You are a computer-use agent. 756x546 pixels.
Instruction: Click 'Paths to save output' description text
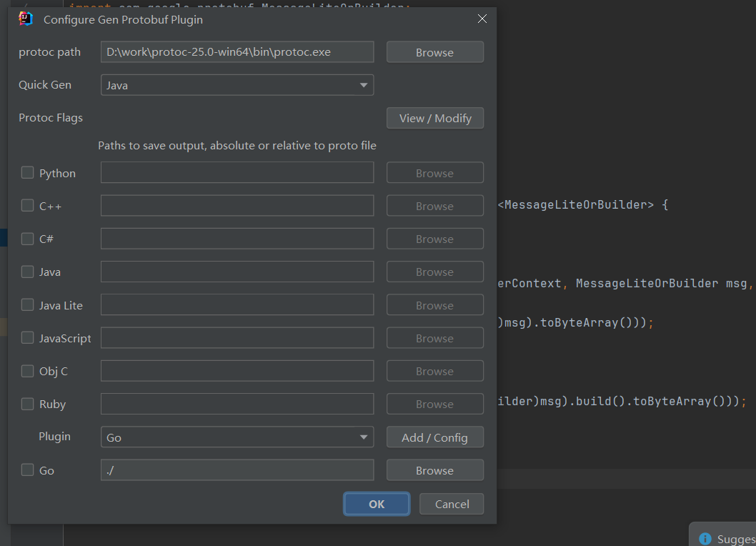pos(237,145)
